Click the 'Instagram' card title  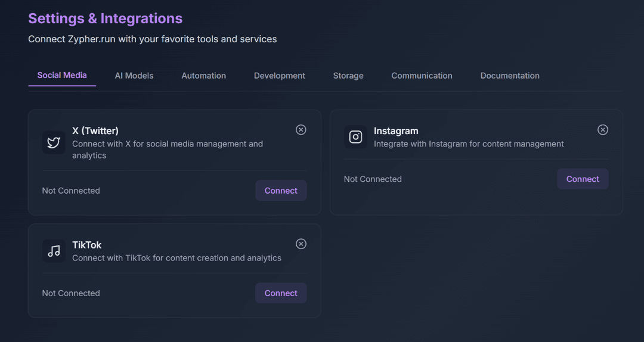pyautogui.click(x=396, y=130)
